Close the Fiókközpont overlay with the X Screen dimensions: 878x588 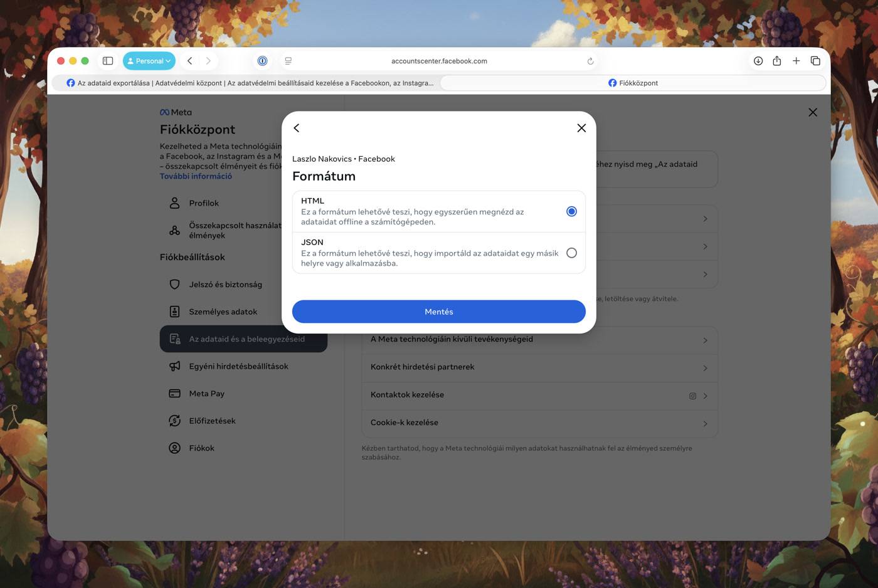813,112
